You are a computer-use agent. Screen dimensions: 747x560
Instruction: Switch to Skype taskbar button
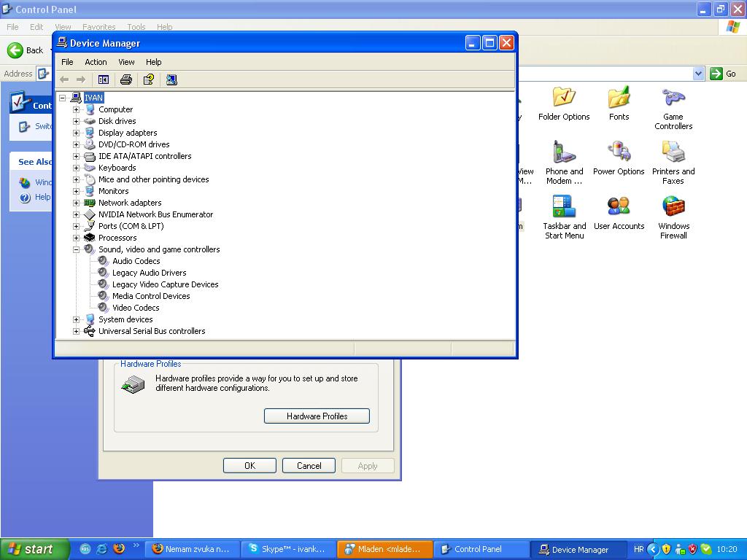(289, 549)
